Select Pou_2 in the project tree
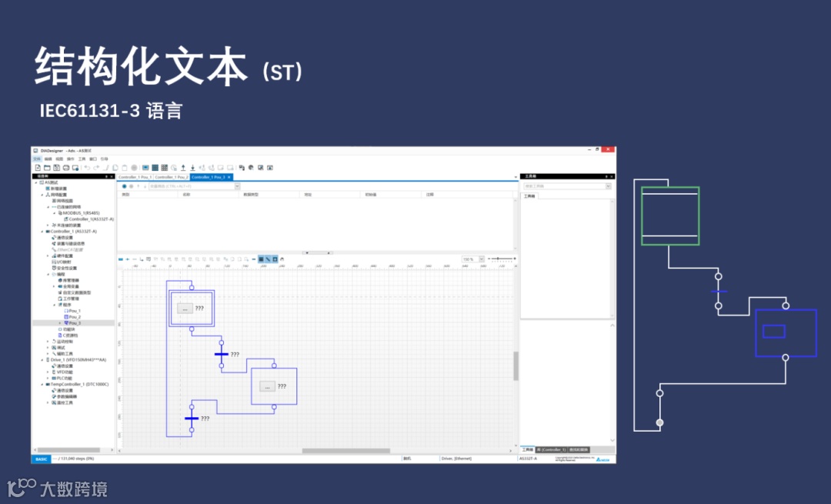 click(x=74, y=317)
